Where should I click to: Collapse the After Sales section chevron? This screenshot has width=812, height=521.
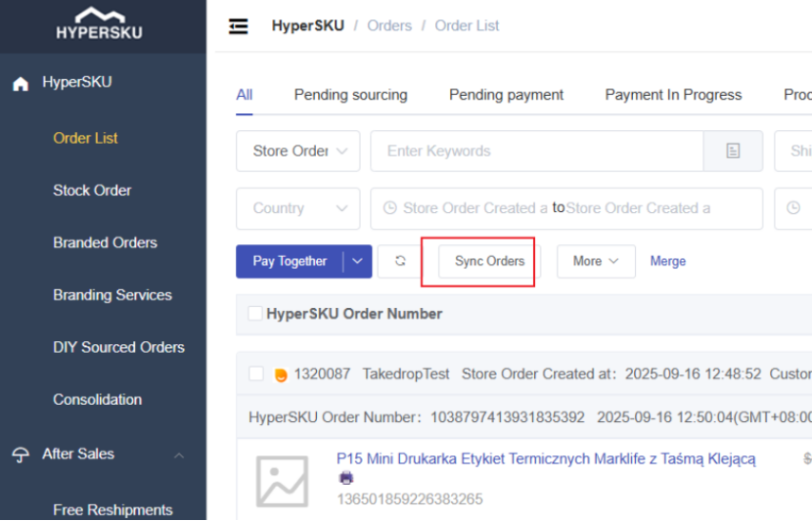[179, 456]
